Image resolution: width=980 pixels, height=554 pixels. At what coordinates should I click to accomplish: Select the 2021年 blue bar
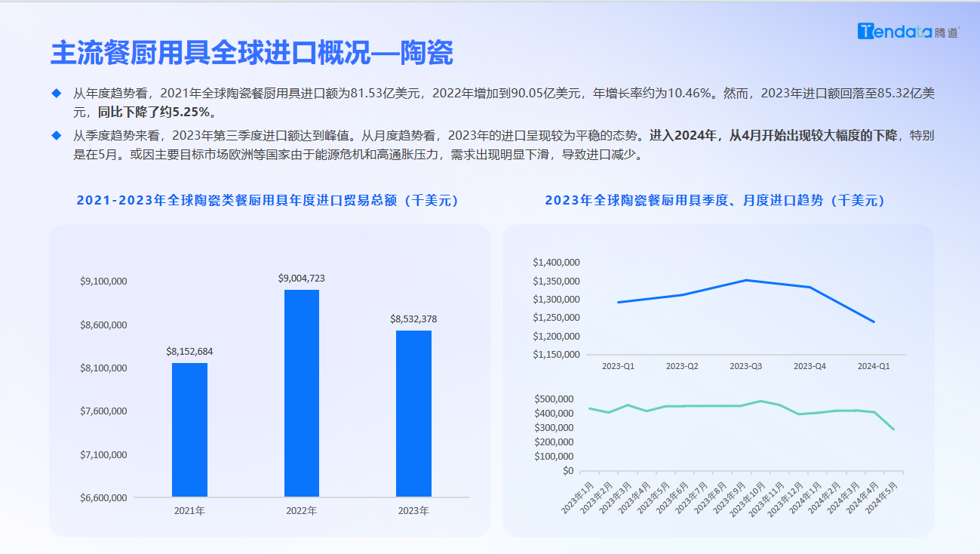[x=189, y=429]
